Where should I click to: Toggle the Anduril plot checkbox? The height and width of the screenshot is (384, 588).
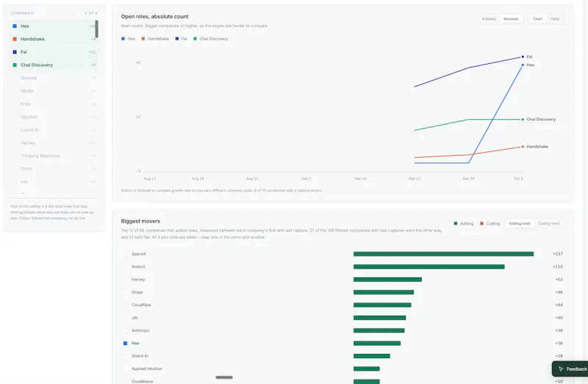125,267
